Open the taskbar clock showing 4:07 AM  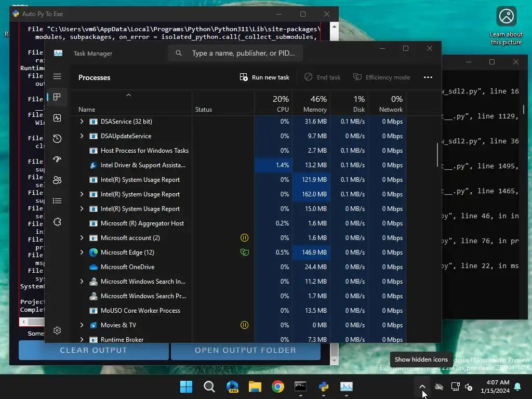click(x=495, y=387)
